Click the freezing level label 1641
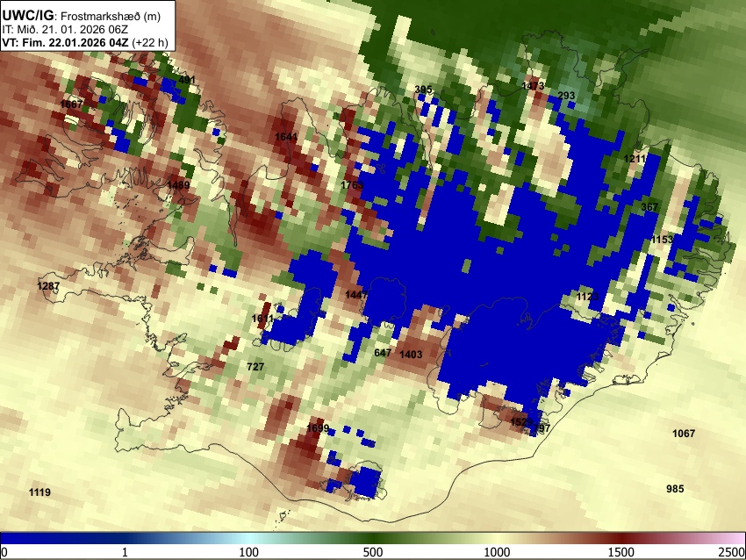746x560 pixels. [286, 137]
